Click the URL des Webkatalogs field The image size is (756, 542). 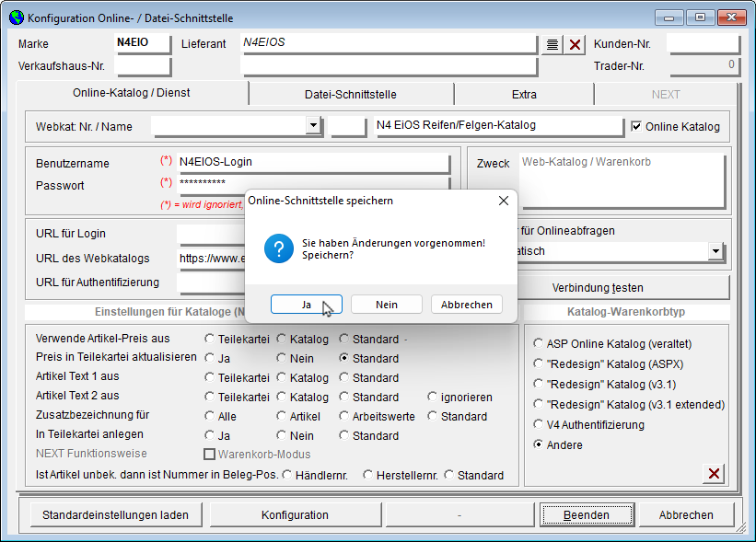[212, 259]
